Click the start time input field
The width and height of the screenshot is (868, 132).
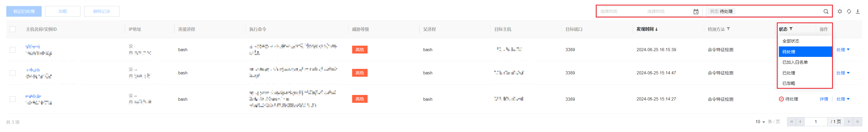click(x=620, y=11)
